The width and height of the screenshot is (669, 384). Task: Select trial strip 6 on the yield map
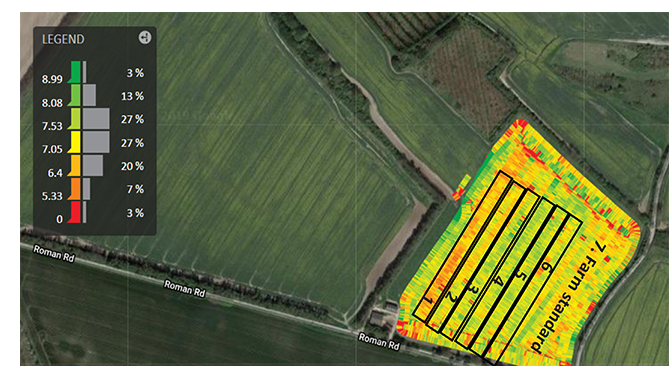(533, 289)
